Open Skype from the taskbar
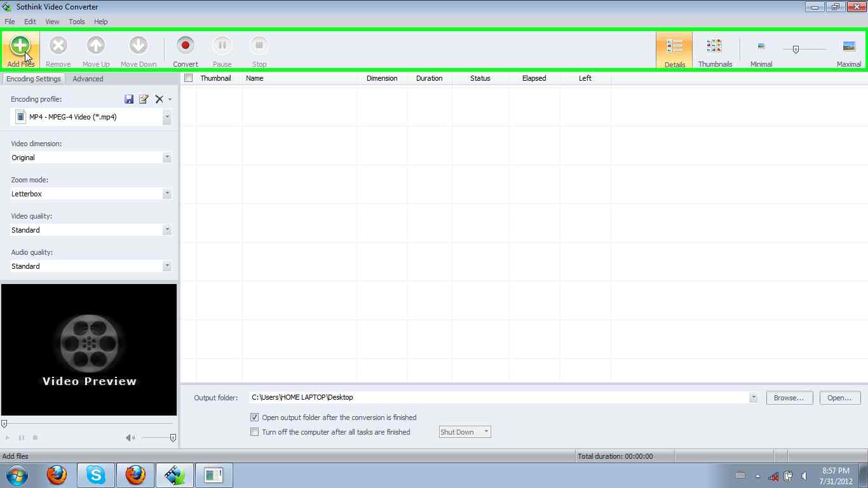This screenshot has height=488, width=868. [96, 475]
